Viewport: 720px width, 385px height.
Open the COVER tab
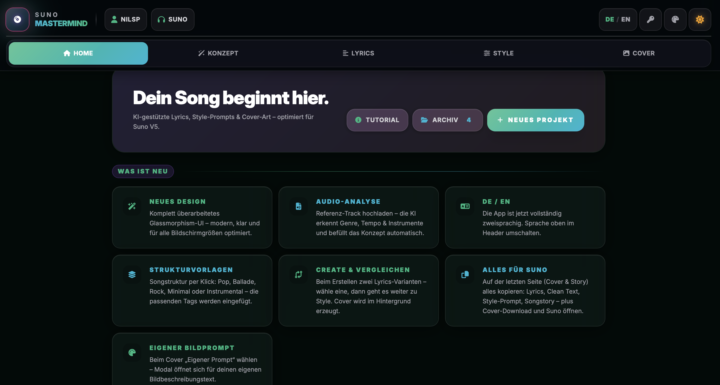coord(639,53)
